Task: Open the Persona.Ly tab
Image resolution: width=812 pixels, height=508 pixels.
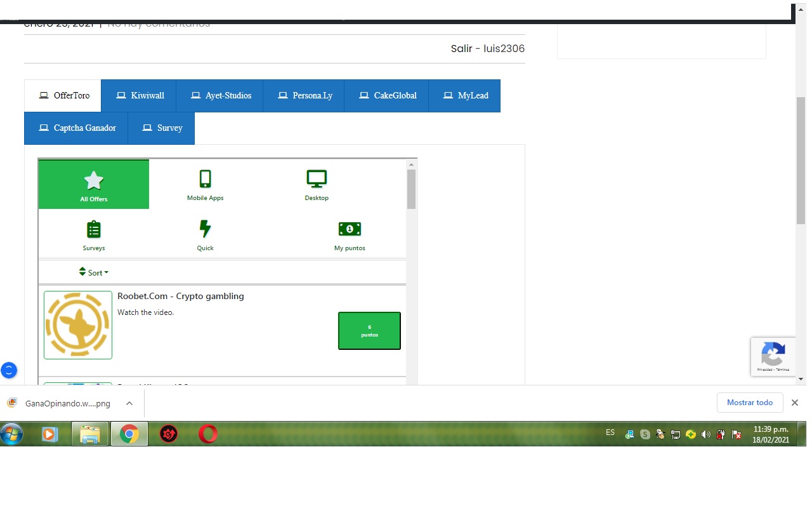Action: pos(304,96)
